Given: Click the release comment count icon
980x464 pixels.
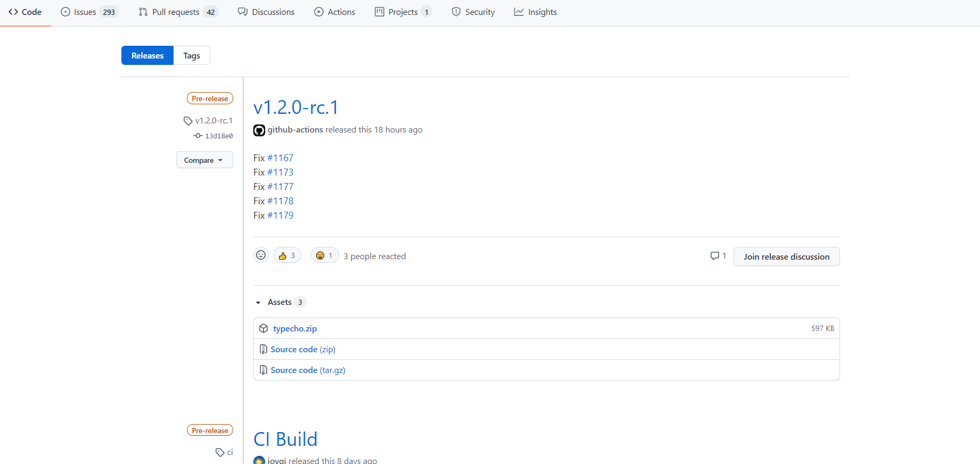Looking at the screenshot, I should coord(715,256).
